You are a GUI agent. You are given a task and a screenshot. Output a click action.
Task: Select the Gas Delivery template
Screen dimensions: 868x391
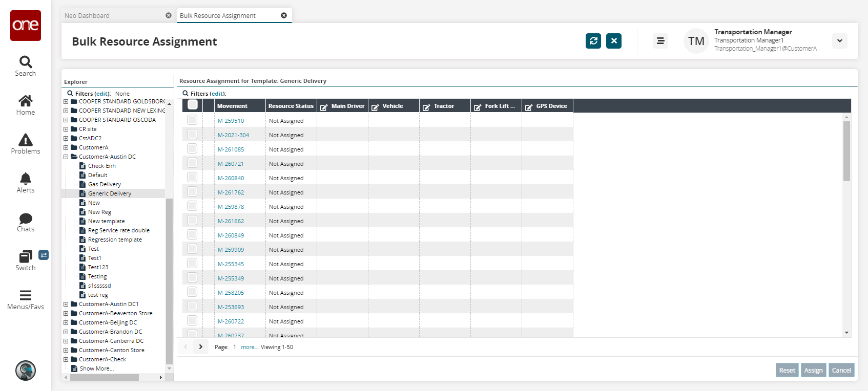pyautogui.click(x=105, y=184)
